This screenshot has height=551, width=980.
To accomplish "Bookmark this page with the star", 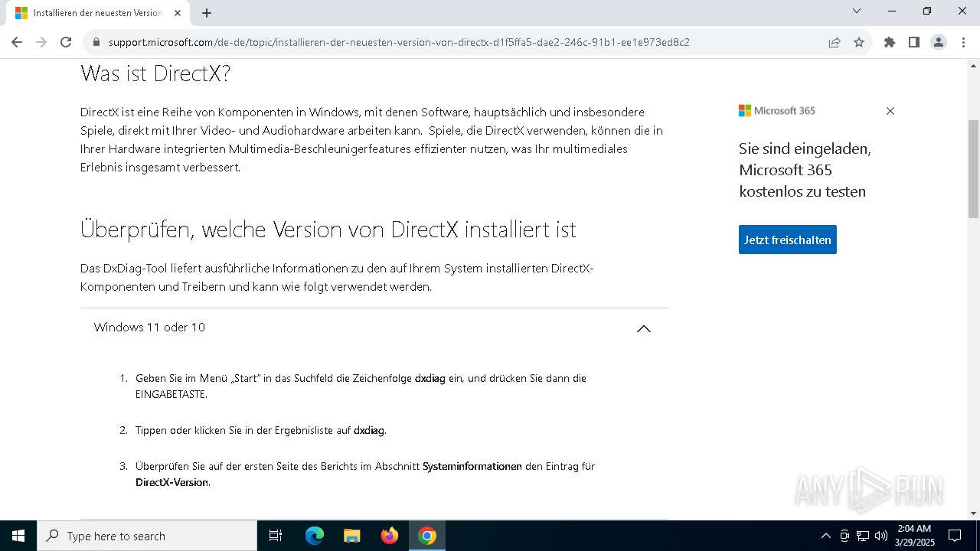I will point(859,42).
